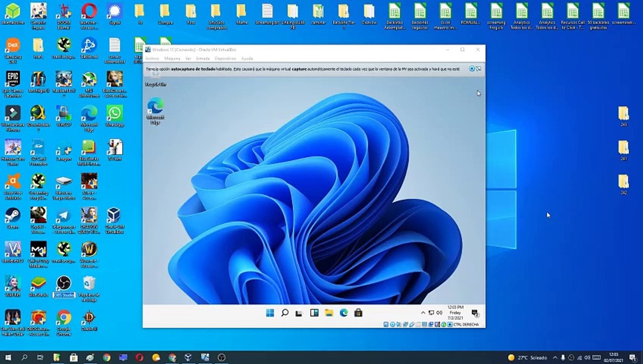Click CTRL DERECHA host key indicator
Viewport: 643px width, 364px height.
[467, 325]
